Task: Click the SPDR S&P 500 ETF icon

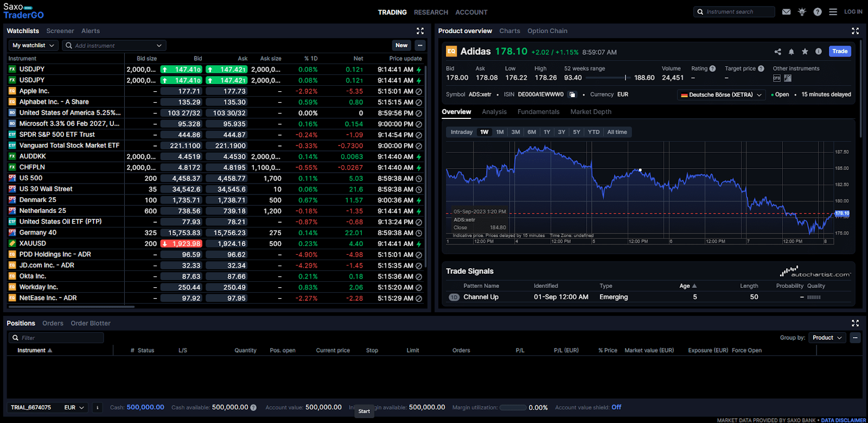Action: pos(12,135)
